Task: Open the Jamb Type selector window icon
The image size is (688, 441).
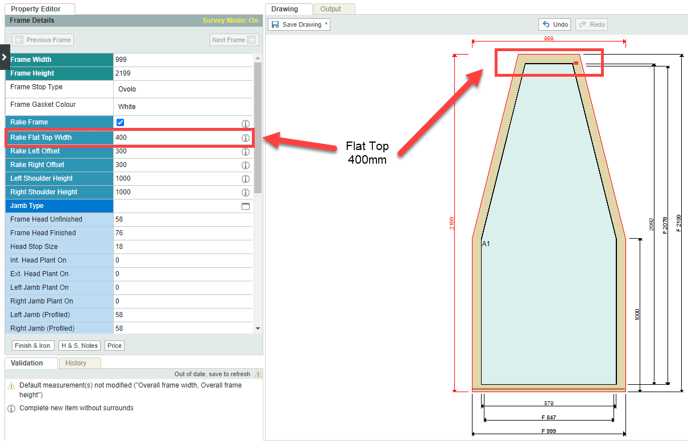Action: click(x=245, y=206)
